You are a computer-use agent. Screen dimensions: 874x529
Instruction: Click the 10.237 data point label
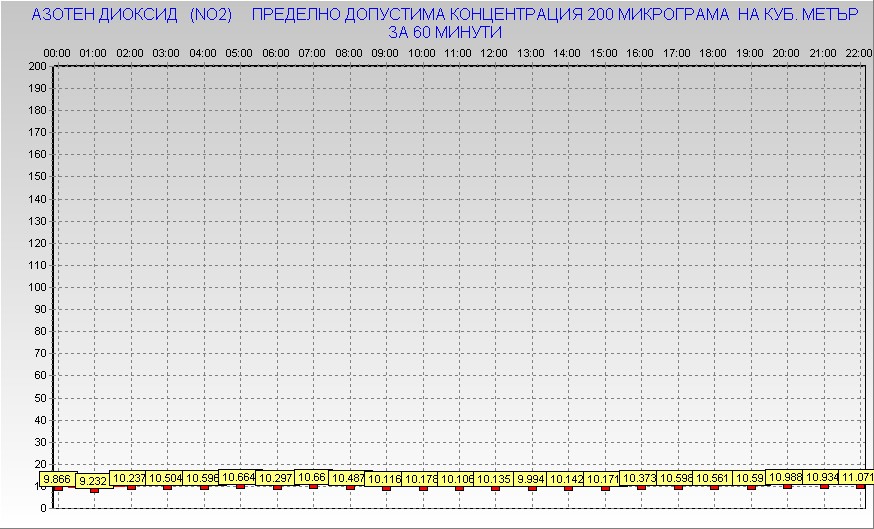(x=130, y=478)
